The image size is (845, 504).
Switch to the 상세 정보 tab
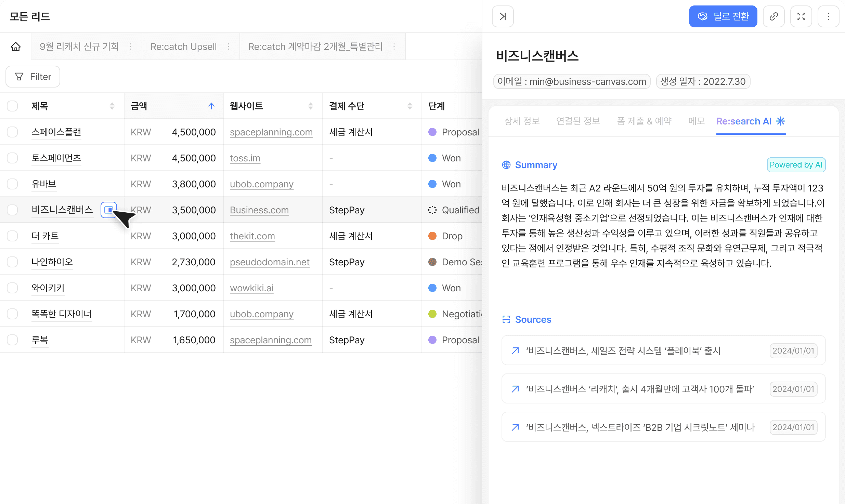[522, 121]
